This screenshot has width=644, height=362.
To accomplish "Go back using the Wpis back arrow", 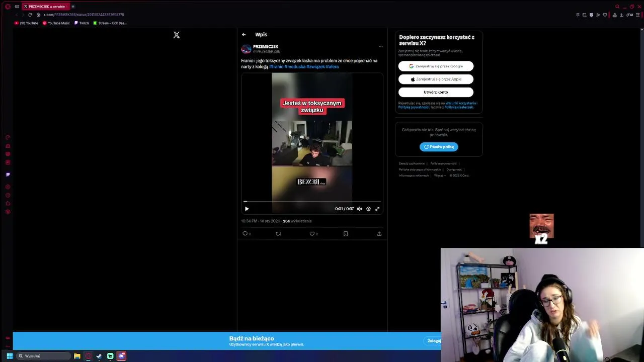I will pos(244,35).
